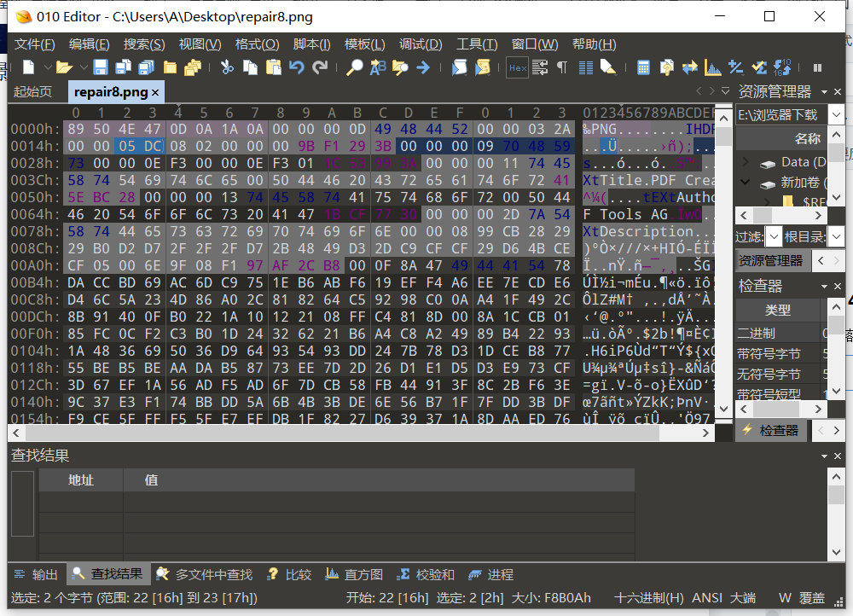
Task: Open the 直方图 bottom tab
Action: pyautogui.click(x=354, y=575)
